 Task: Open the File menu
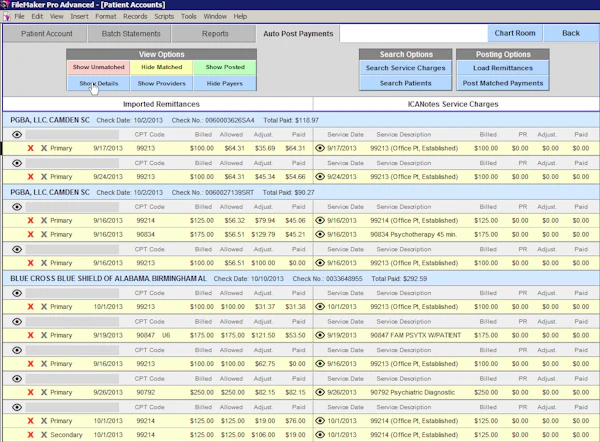click(x=19, y=16)
